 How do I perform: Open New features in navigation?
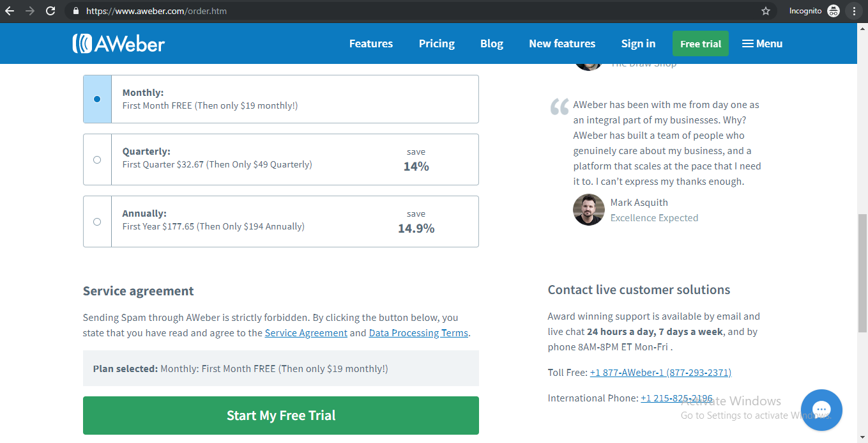(562, 43)
